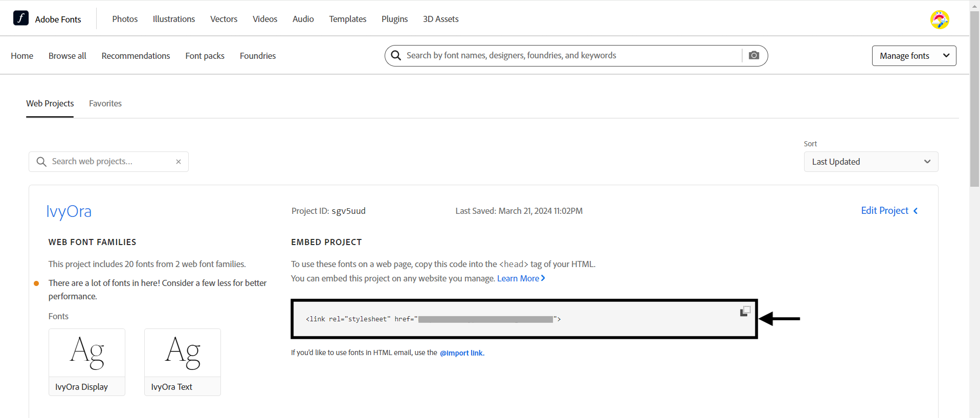This screenshot has width=980, height=418.
Task: Click the Search web projects field
Action: pyautogui.click(x=108, y=162)
